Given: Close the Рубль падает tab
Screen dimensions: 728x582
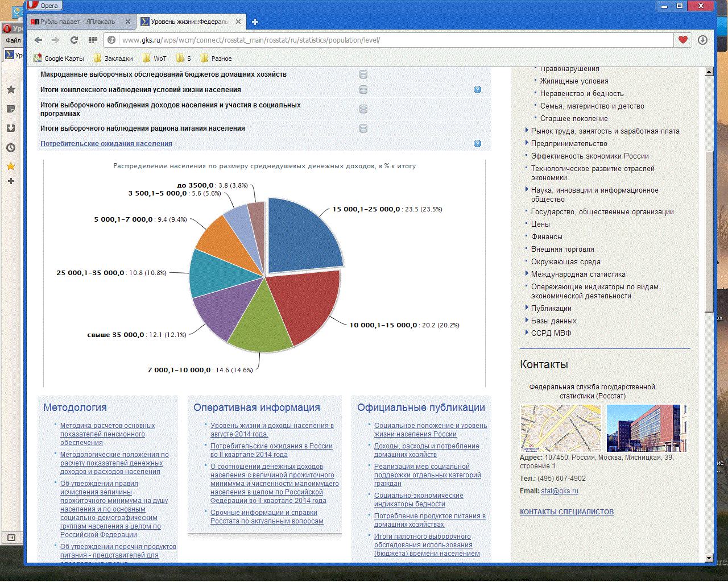Looking at the screenshot, I should tap(128, 22).
